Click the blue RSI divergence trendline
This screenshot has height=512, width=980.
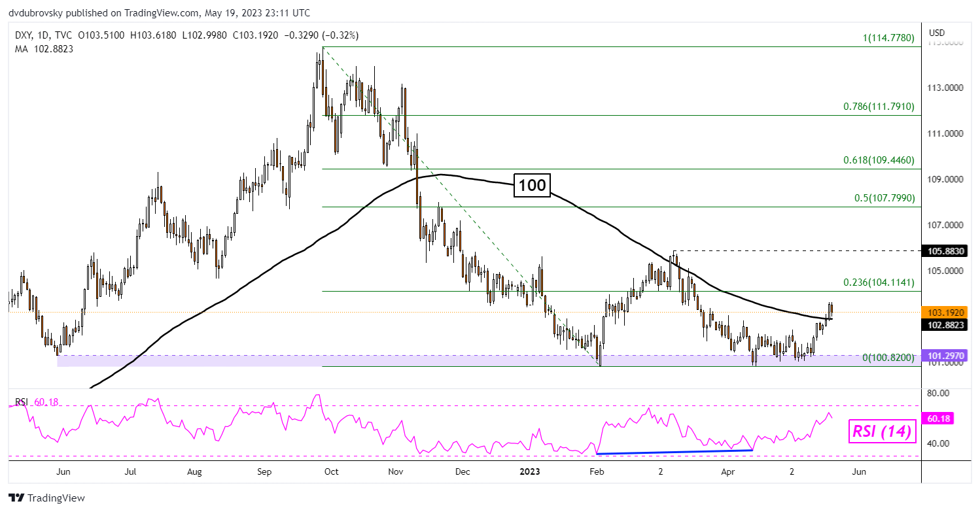tap(675, 452)
